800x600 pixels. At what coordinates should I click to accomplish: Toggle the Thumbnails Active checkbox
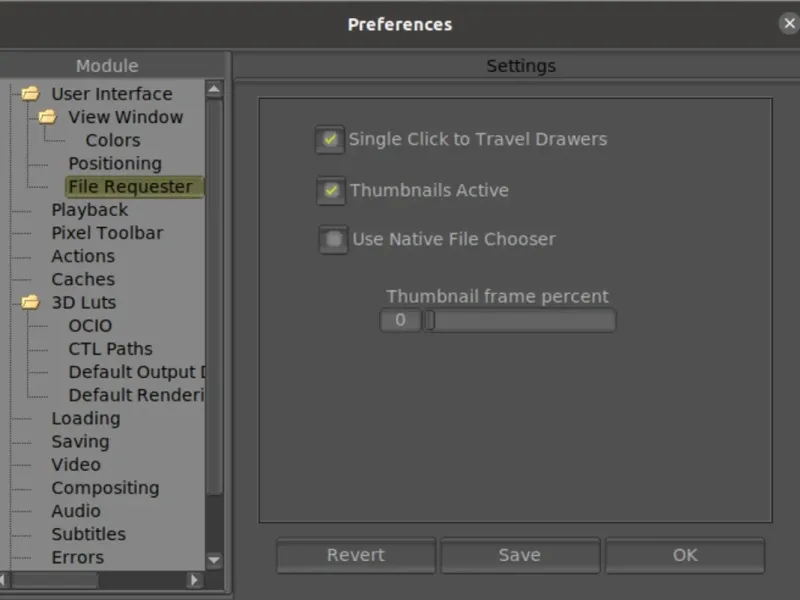tap(331, 191)
